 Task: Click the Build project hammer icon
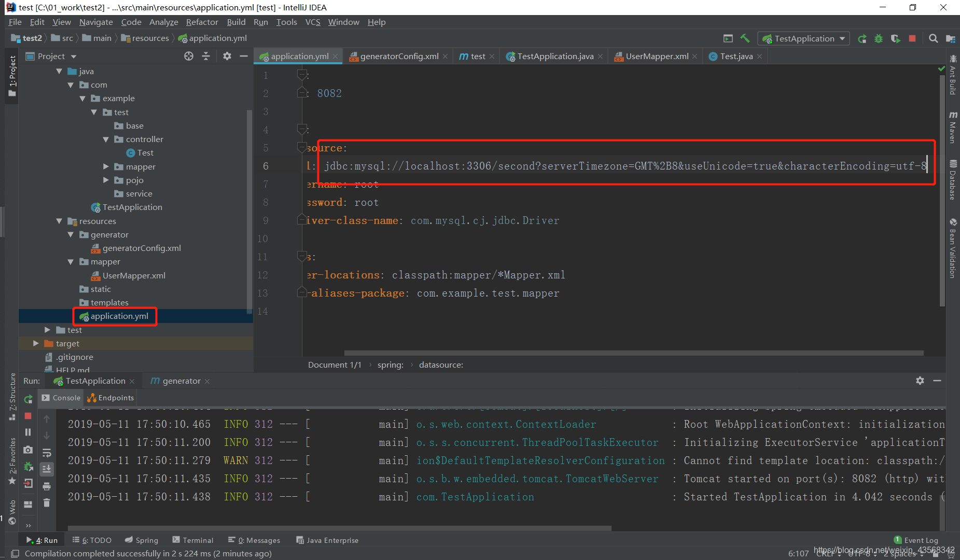tap(745, 38)
